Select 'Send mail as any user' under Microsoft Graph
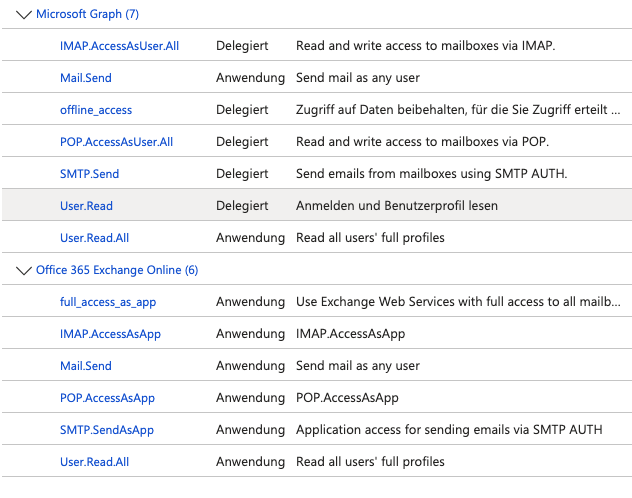 [358, 78]
